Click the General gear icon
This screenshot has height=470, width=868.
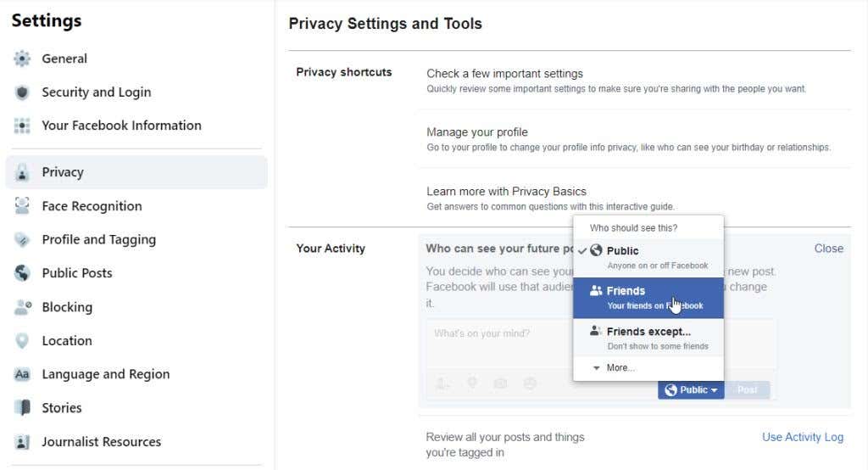tap(22, 59)
